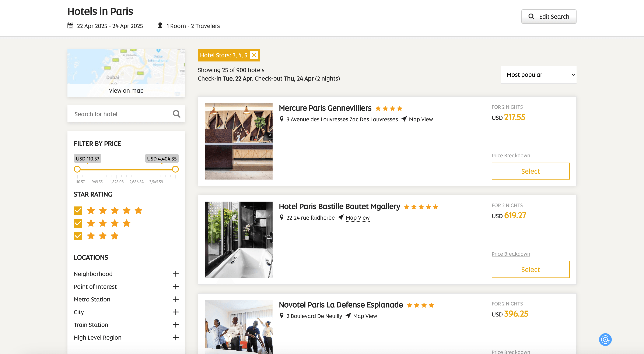Remove the Hotel Stars filter tag
The width and height of the screenshot is (644, 354).
point(254,55)
